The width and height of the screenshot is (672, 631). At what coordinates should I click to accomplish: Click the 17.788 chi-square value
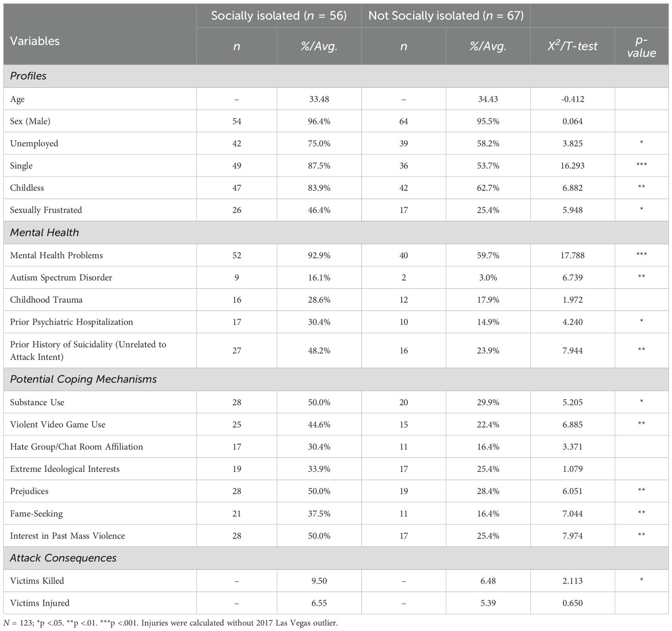[x=572, y=255]
